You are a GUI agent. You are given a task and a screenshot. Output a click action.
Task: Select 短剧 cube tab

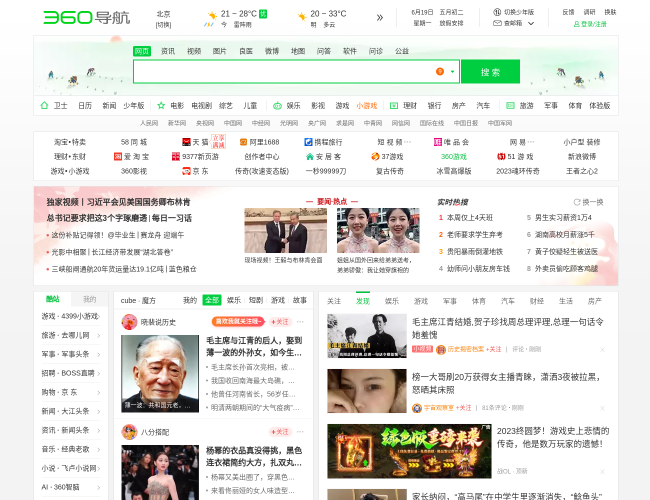coord(256,300)
